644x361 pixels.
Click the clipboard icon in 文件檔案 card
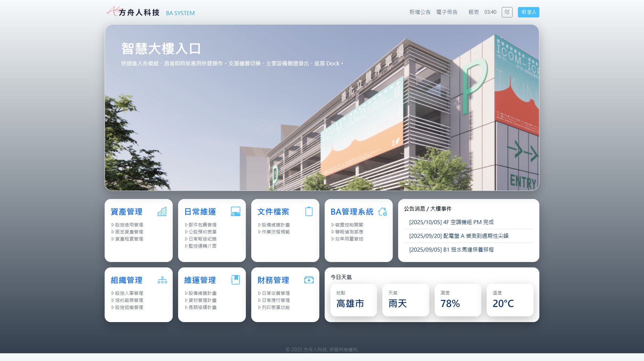pyautogui.click(x=309, y=212)
